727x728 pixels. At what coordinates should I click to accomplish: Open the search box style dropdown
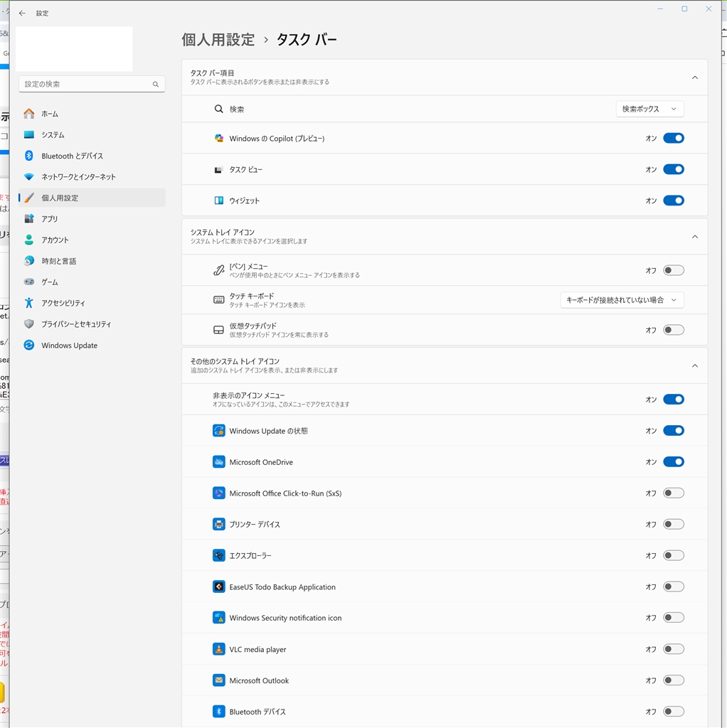pos(649,109)
